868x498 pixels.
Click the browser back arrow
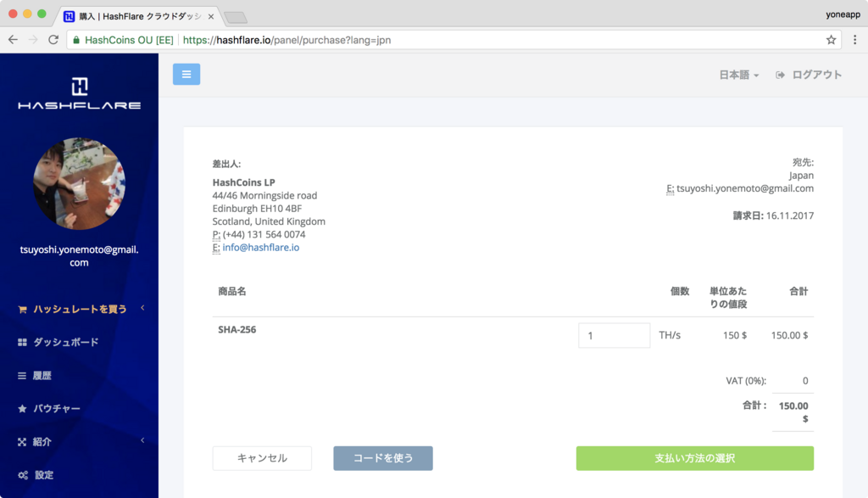coord(14,40)
